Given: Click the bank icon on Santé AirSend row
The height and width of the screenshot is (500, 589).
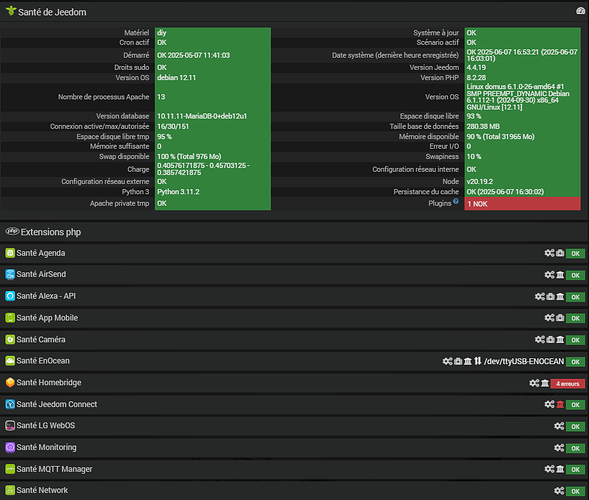Looking at the screenshot, I should (x=560, y=275).
